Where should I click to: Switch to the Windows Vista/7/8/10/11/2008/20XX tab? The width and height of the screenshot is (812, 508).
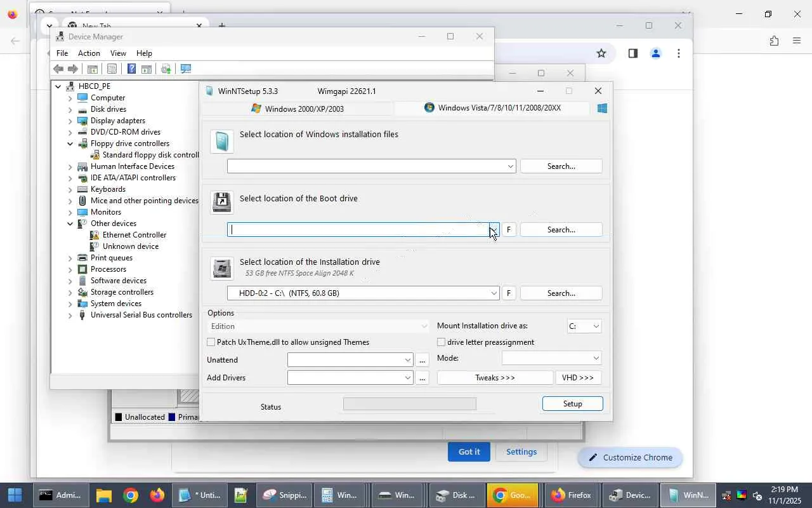pyautogui.click(x=492, y=108)
